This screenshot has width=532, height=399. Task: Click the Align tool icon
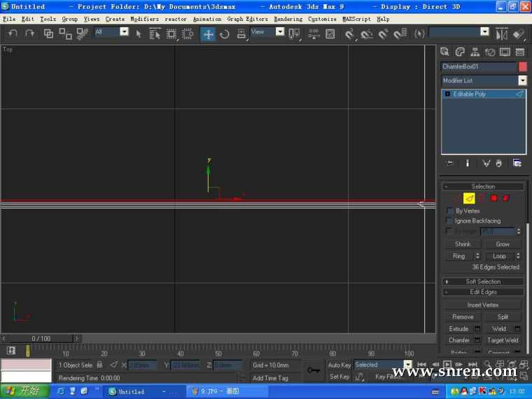[519, 34]
